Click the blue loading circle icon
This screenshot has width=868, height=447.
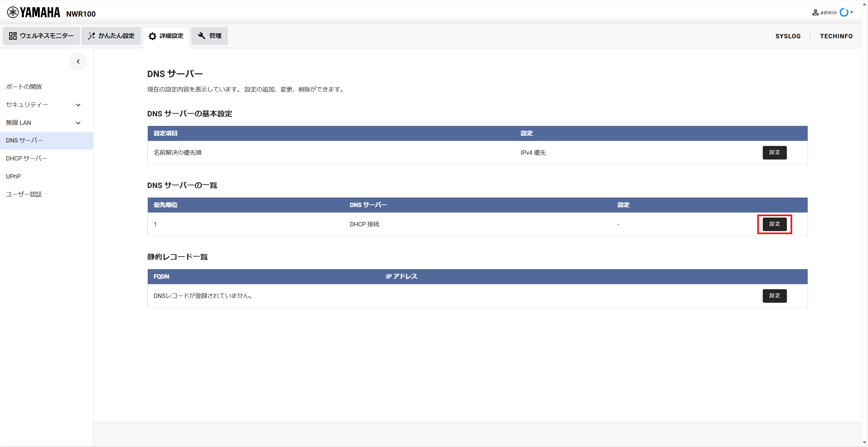pos(844,13)
